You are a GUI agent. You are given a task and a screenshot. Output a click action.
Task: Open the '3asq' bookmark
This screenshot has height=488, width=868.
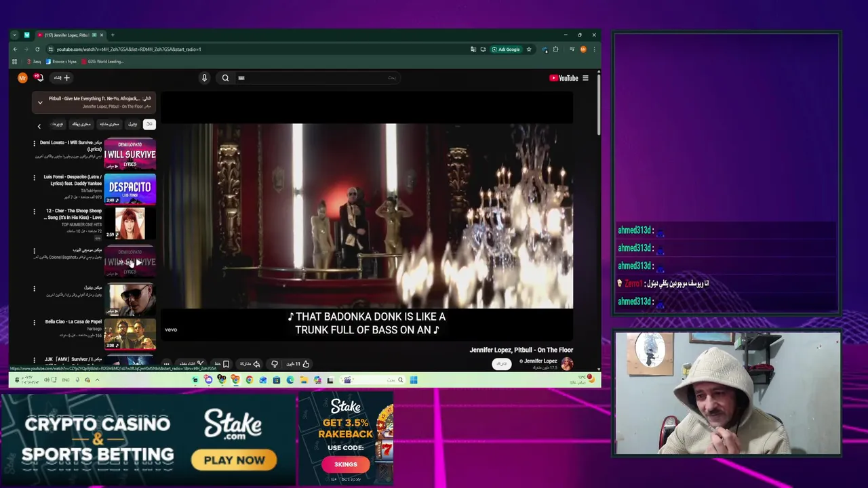click(x=33, y=62)
